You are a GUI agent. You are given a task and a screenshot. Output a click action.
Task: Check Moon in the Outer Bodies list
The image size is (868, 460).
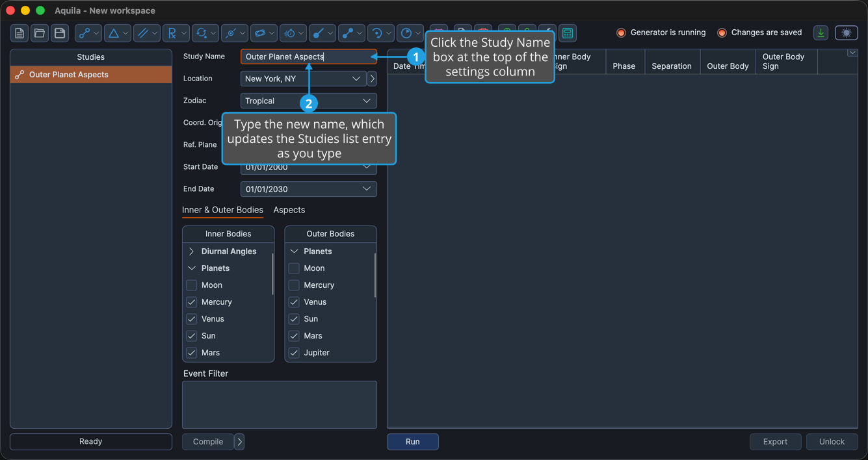coord(294,268)
